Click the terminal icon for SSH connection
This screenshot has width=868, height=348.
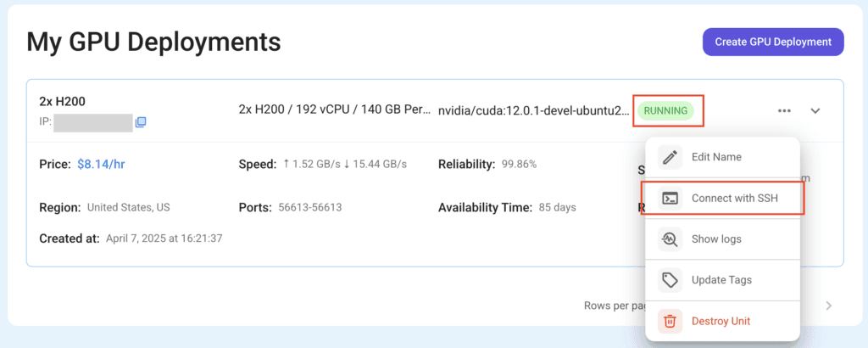coord(670,198)
